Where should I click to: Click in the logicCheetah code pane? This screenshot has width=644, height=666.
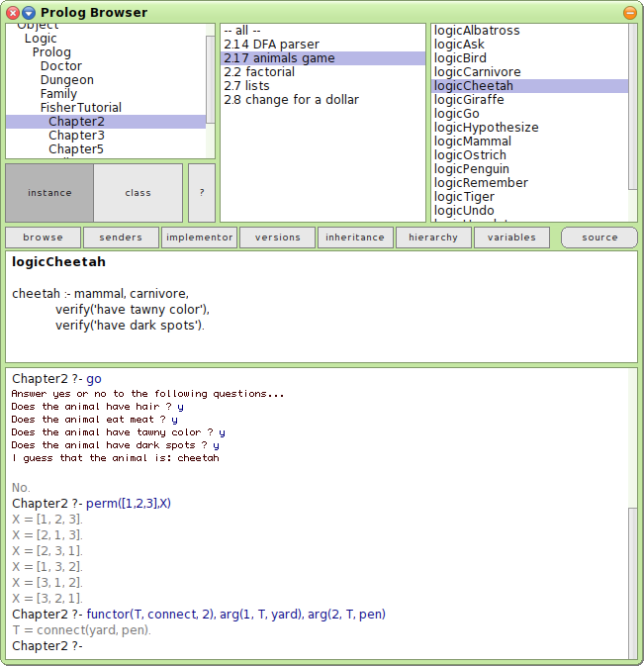pyautogui.click(x=322, y=307)
